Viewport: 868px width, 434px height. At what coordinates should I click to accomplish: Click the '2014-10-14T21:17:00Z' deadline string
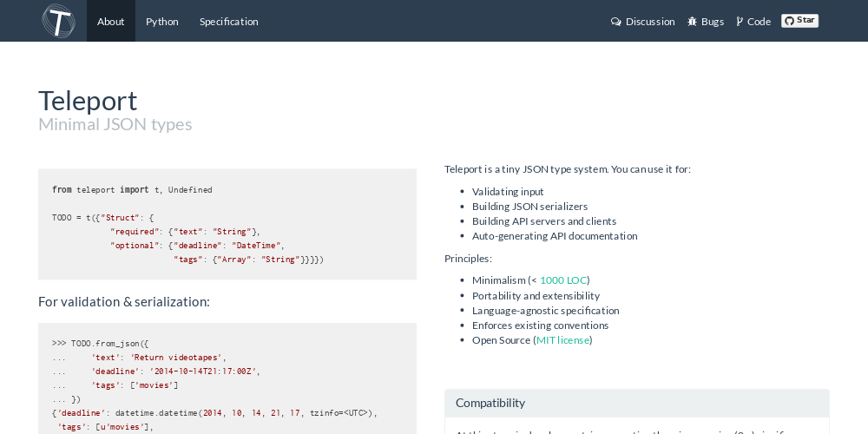203,372
